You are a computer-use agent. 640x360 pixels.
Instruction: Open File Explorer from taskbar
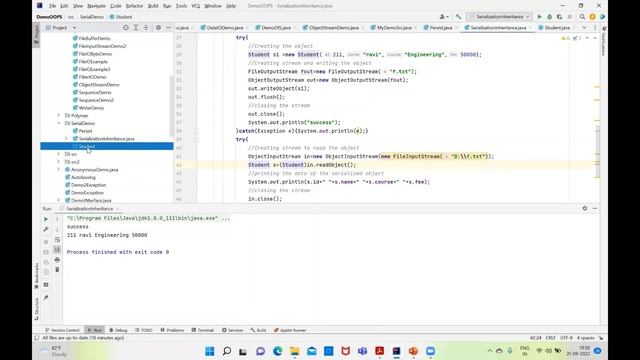coord(295,351)
